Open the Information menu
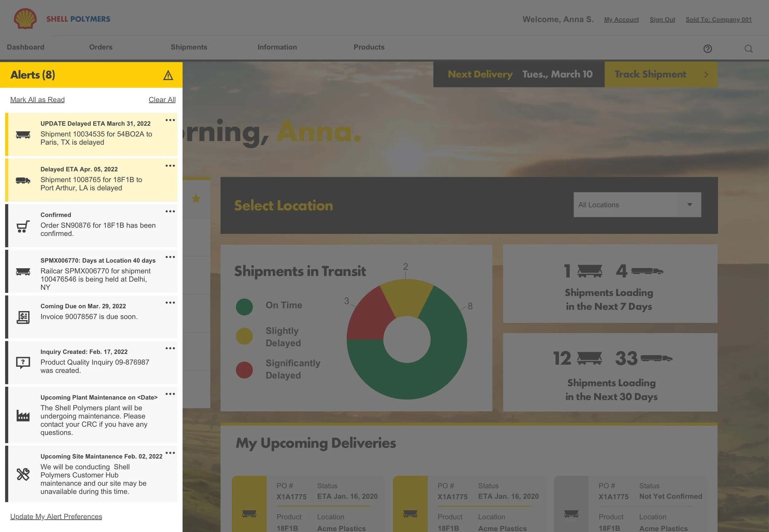 (277, 47)
